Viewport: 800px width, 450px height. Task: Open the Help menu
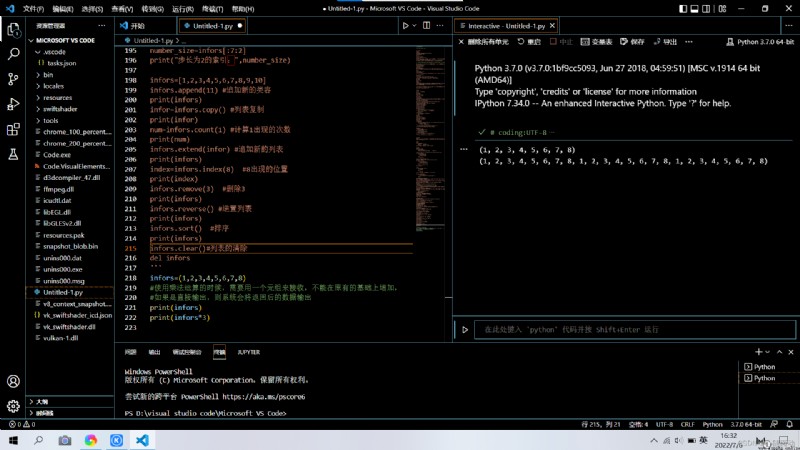tap(243, 9)
